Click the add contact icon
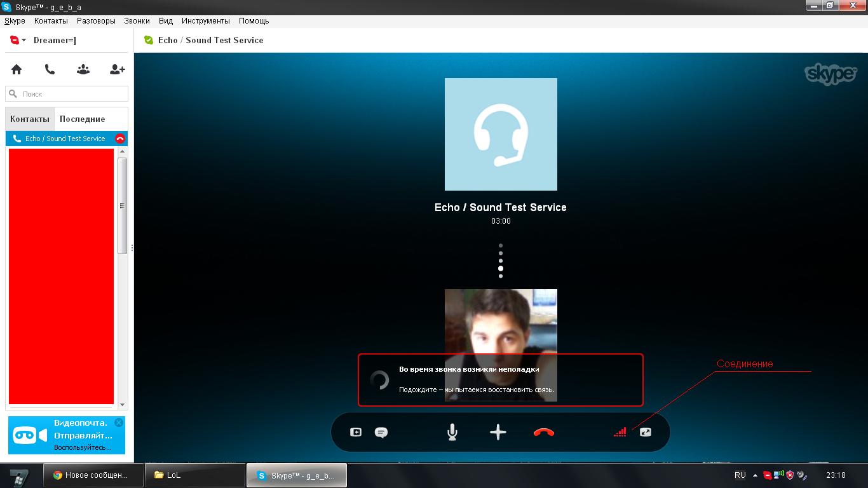868x488 pixels. [117, 69]
